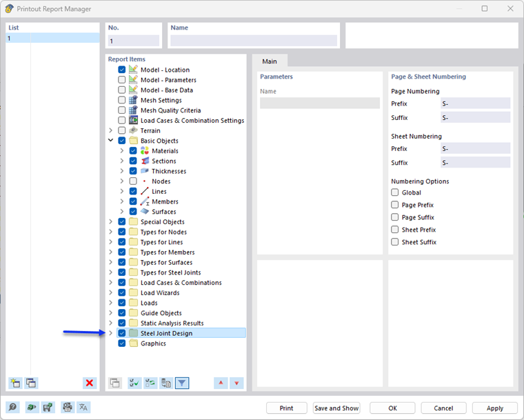The height and width of the screenshot is (420, 524).
Task: Select Load Wizards tree row
Action: (160, 292)
